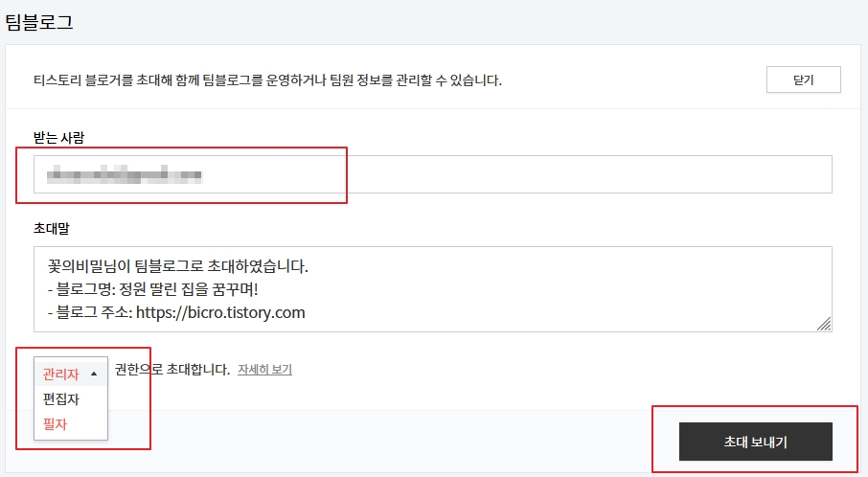Select 관리자 in the permission dropdown
The width and height of the screenshot is (868, 477).
pos(61,375)
